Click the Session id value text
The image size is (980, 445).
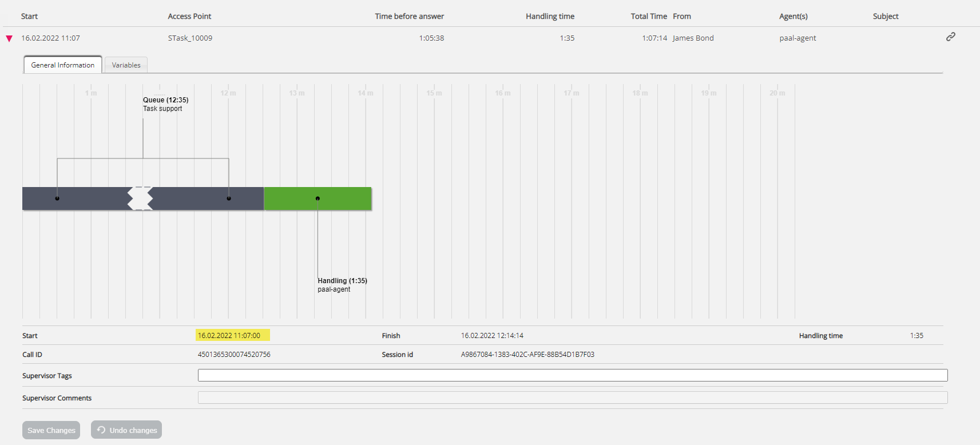(x=527, y=355)
